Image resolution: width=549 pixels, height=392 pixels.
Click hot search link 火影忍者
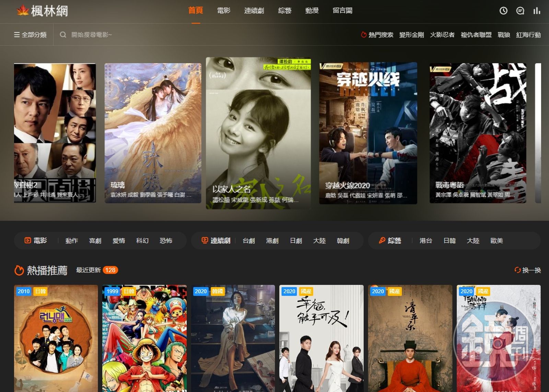(x=442, y=35)
